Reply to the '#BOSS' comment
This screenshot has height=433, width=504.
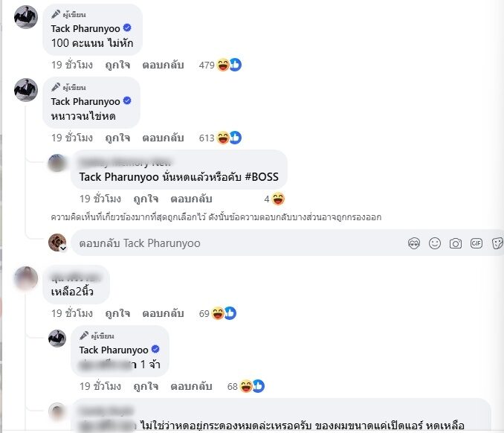(x=191, y=199)
